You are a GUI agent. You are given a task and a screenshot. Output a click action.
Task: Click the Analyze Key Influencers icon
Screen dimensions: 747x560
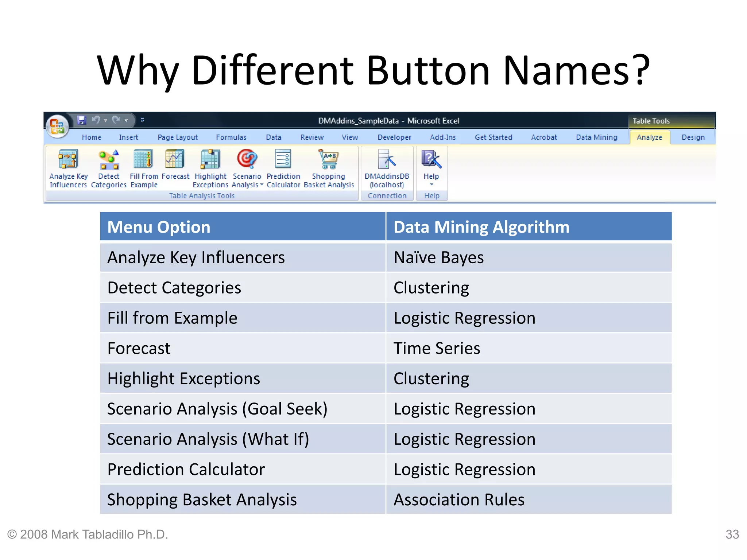[x=68, y=159]
